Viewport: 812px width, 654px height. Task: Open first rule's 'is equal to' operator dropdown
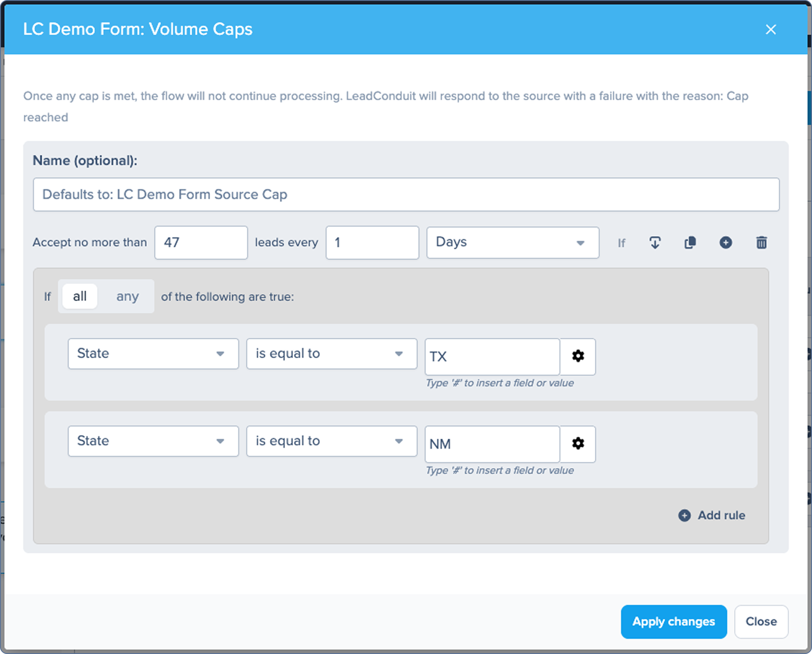pos(331,353)
